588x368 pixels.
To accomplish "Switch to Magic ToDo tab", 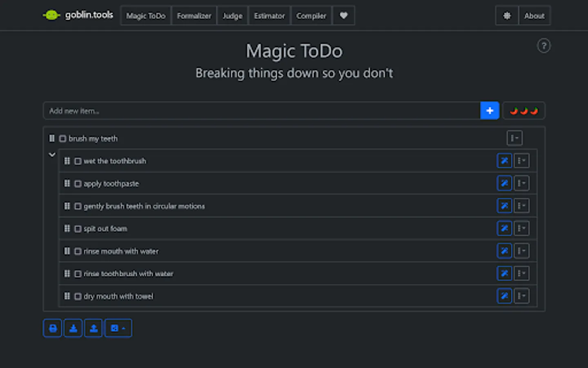I will pos(146,16).
